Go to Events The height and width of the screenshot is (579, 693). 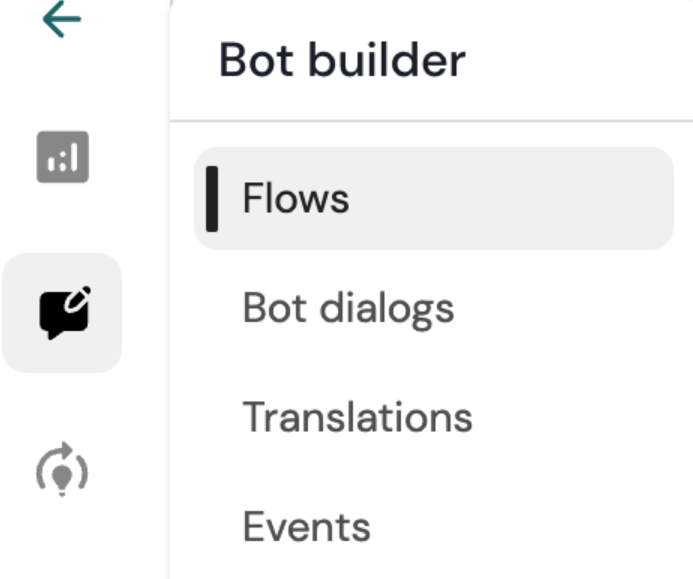coord(306,526)
